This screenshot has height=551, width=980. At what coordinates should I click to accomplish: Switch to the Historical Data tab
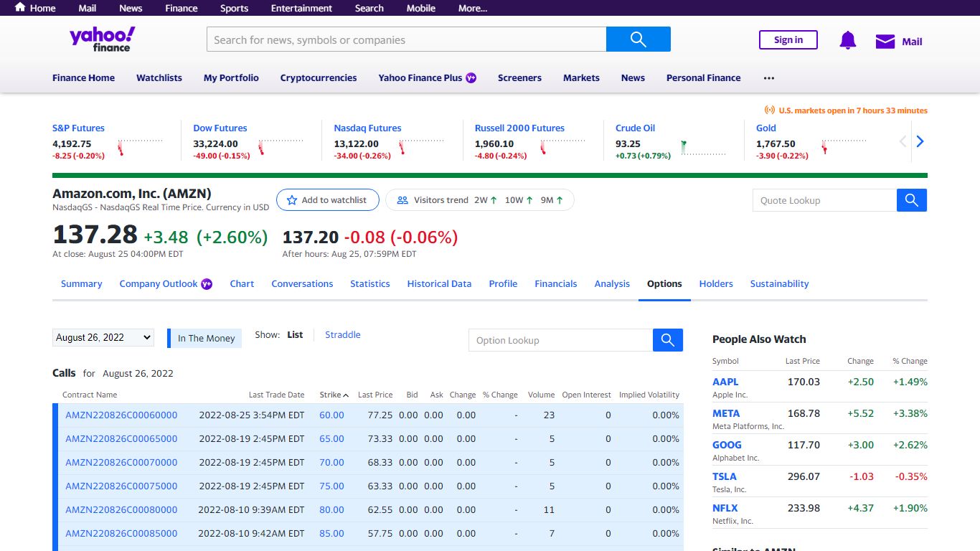pyautogui.click(x=439, y=283)
